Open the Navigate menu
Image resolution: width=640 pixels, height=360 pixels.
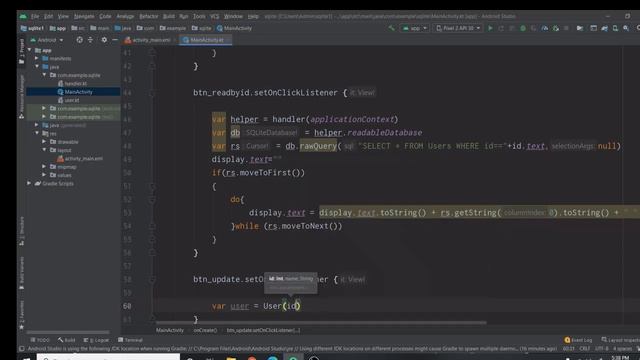tap(84, 16)
